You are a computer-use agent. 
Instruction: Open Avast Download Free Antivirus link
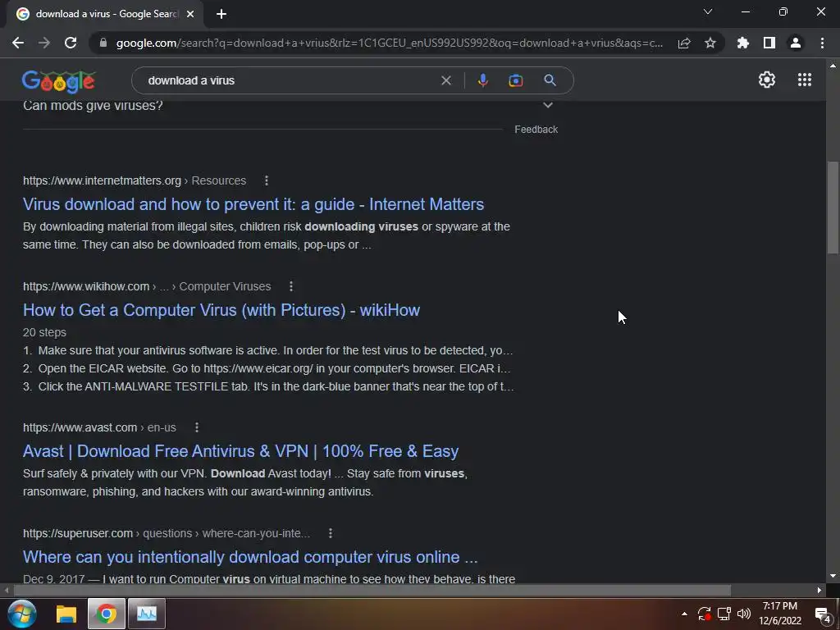pyautogui.click(x=240, y=451)
